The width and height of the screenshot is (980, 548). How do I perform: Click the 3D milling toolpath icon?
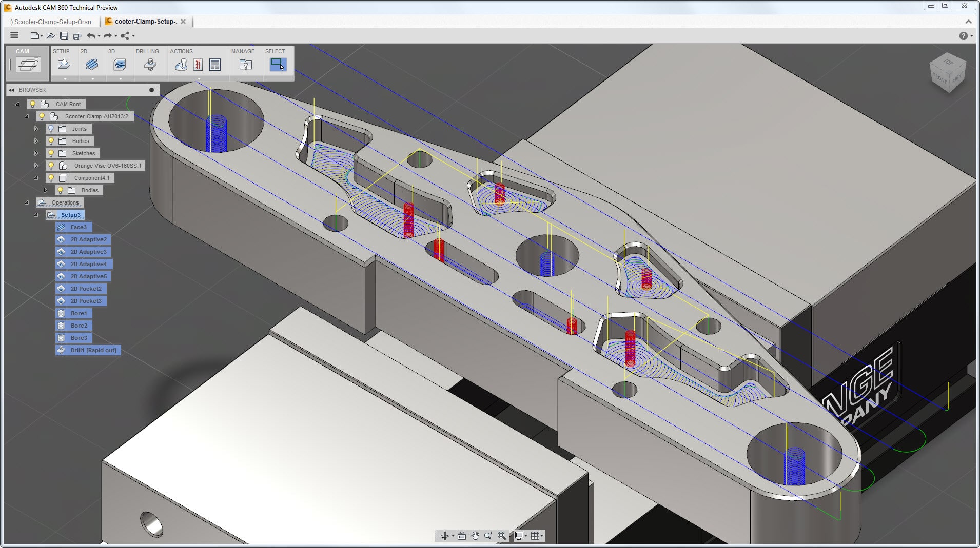point(120,64)
